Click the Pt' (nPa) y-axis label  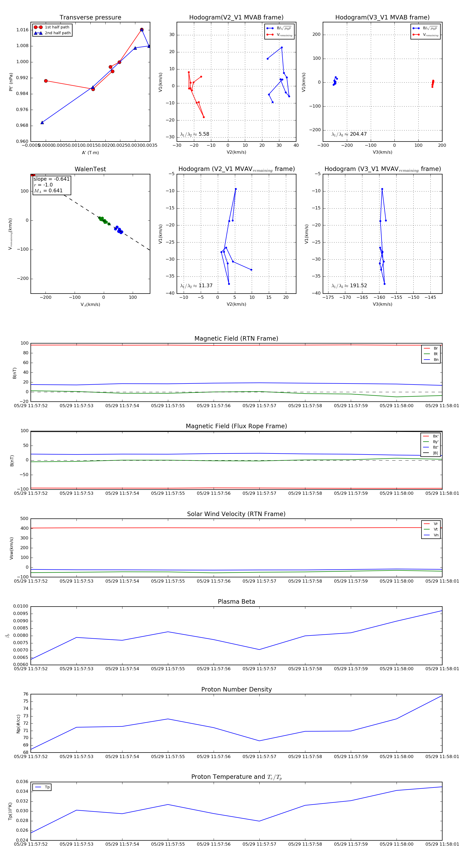11,82
